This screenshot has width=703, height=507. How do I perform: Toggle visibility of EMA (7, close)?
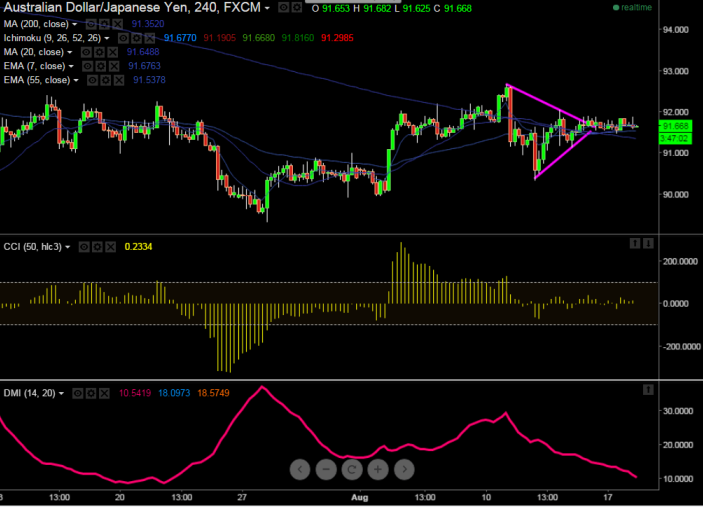pos(88,66)
